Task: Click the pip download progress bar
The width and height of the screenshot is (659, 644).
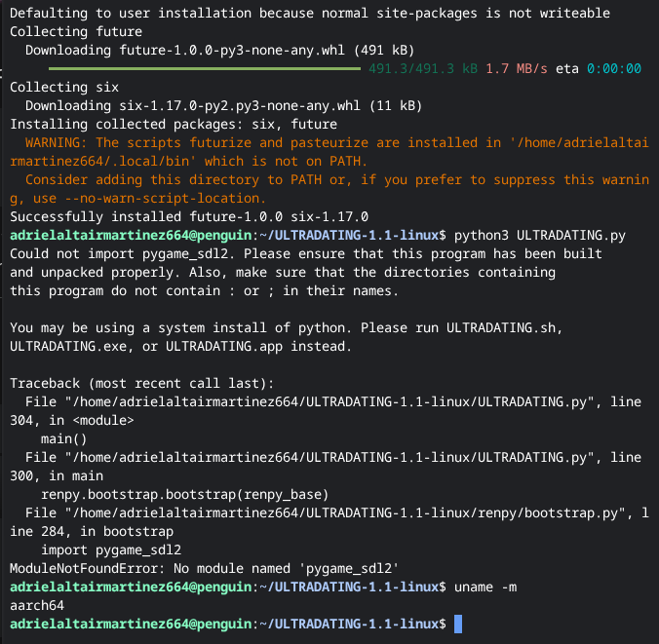Action: (206, 68)
